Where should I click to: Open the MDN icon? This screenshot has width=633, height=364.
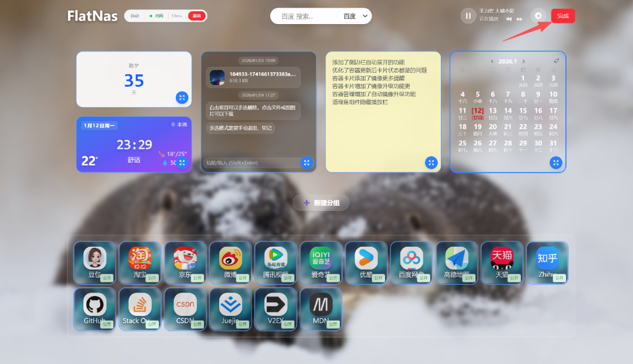321,309
